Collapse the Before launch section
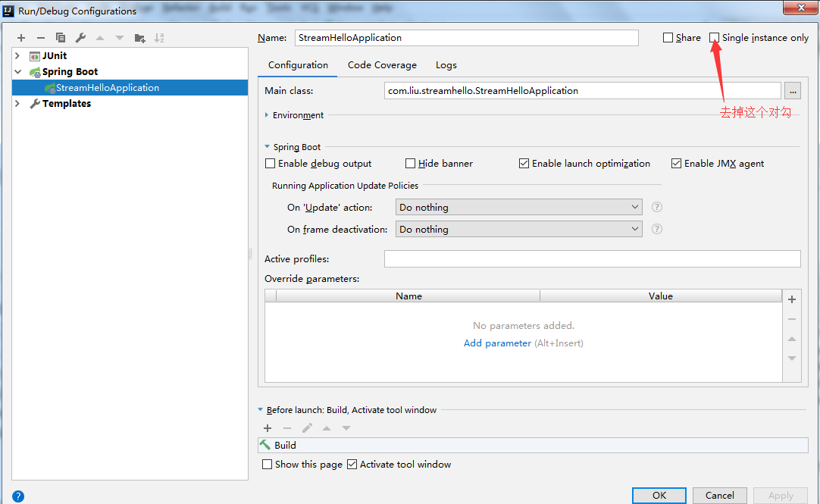 [261, 410]
